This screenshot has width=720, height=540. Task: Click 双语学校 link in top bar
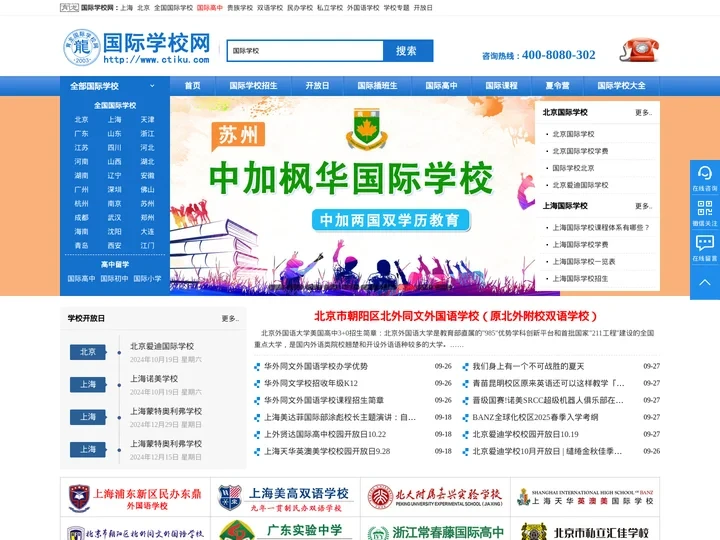click(270, 8)
